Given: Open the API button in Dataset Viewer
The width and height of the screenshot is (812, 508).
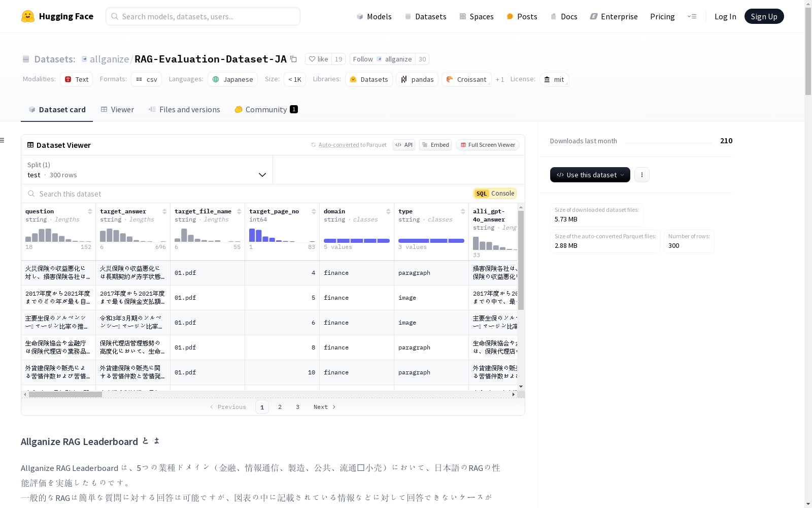Looking at the screenshot, I should 404,145.
